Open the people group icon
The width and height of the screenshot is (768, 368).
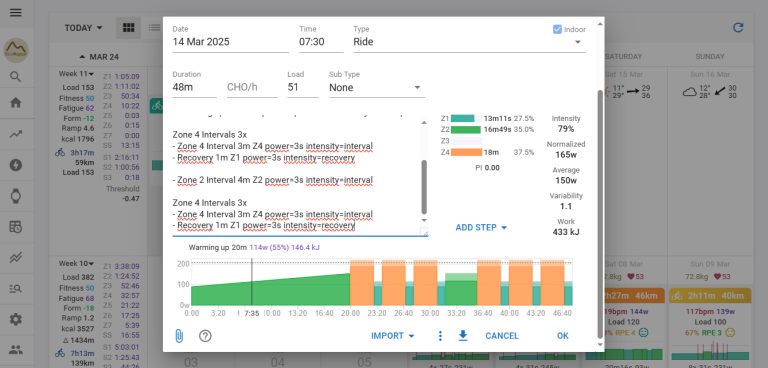[x=16, y=350]
